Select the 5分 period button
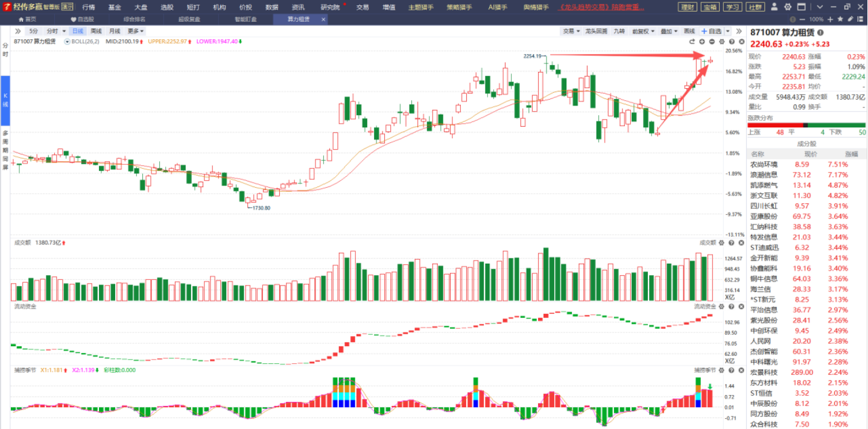The height and width of the screenshot is (429, 868). point(33,31)
